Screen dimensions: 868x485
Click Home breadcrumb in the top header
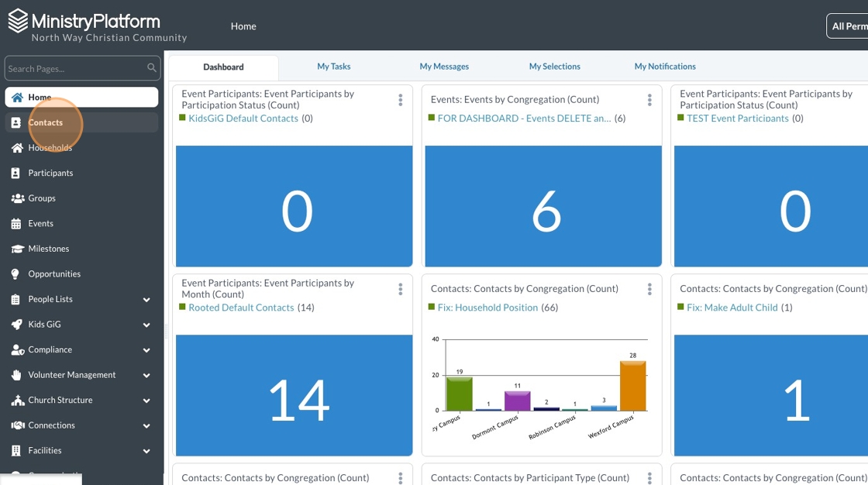pos(243,26)
